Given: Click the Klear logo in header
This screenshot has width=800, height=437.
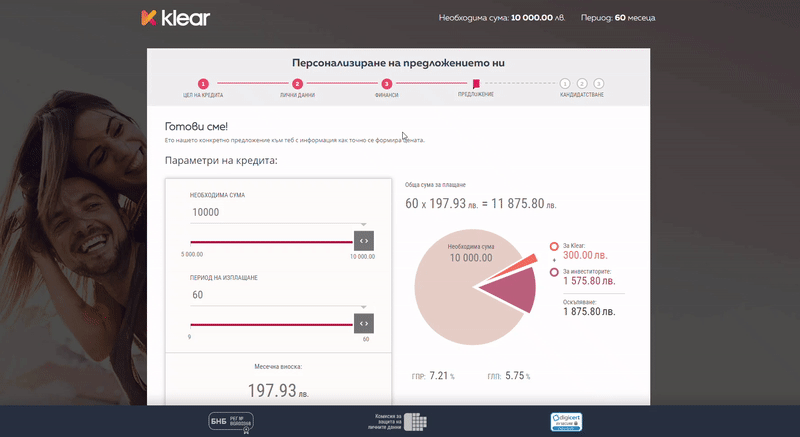Looking at the screenshot, I should coord(175,17).
